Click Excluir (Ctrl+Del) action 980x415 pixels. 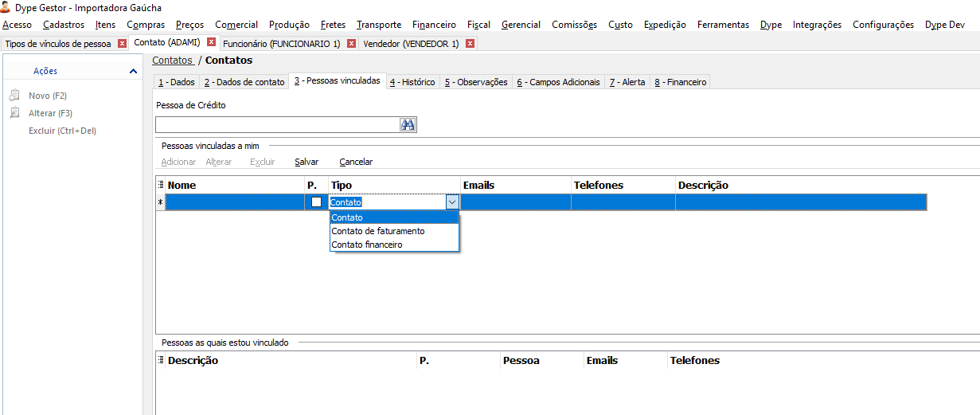pyautogui.click(x=62, y=131)
